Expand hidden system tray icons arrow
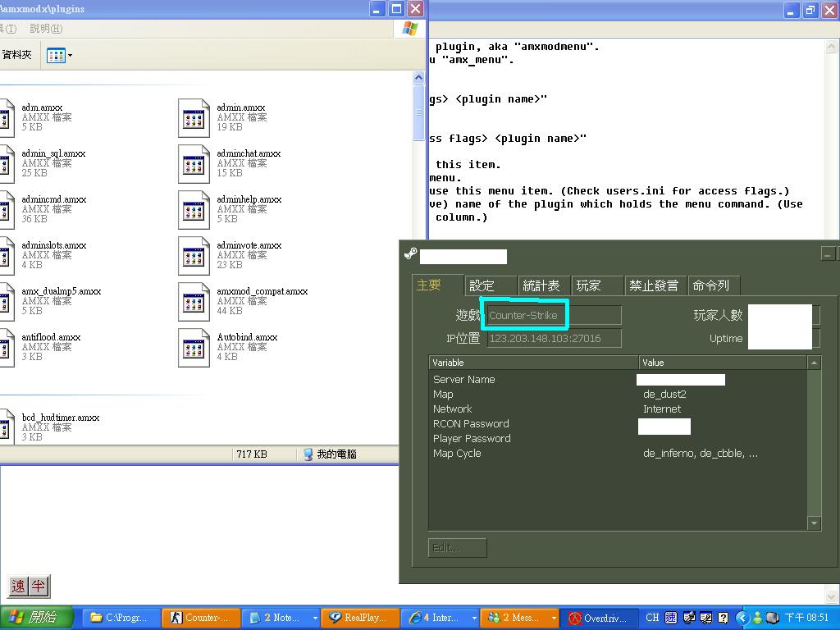Screen dimensions: 840x630 (x=742, y=618)
